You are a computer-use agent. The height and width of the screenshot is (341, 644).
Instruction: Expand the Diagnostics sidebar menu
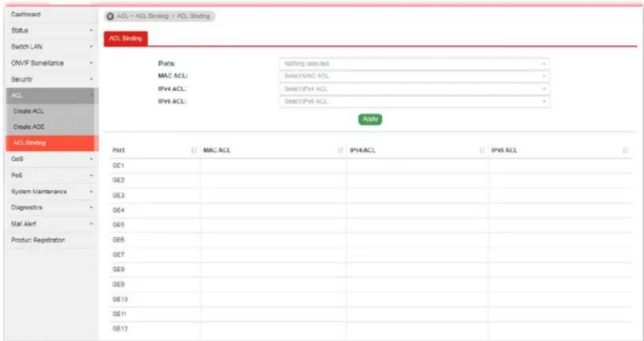click(51, 208)
